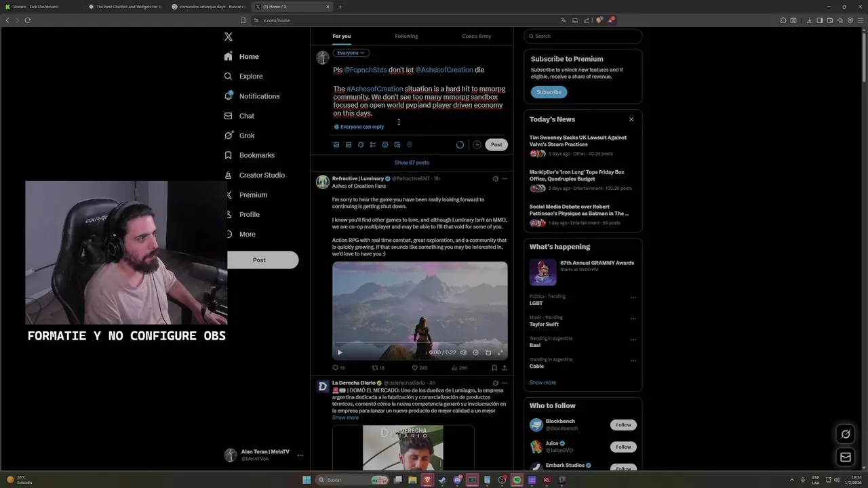Open more options on La Derecha Diario post

[505, 383]
